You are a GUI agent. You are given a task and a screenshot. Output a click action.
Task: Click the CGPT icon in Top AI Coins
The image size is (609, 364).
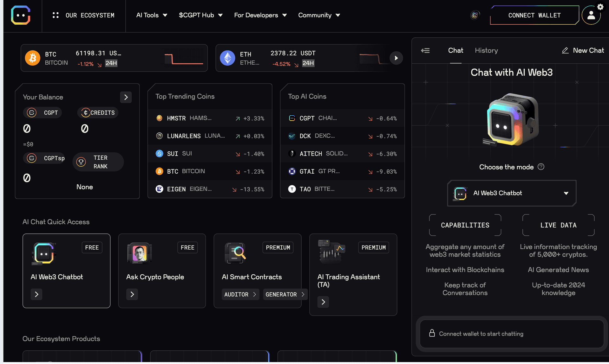pos(292,118)
